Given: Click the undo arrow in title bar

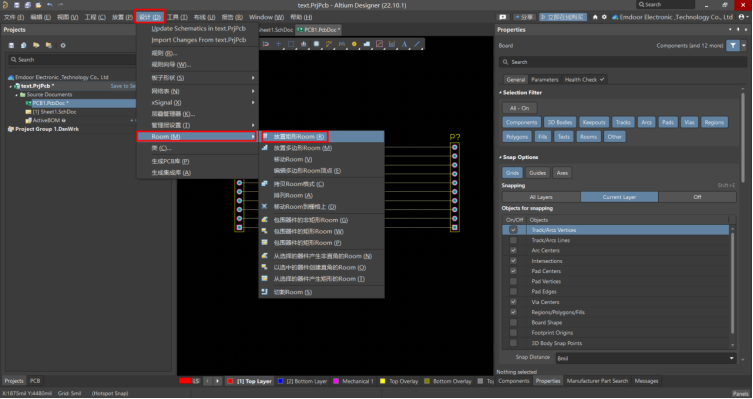Looking at the screenshot, I should pos(50,5).
